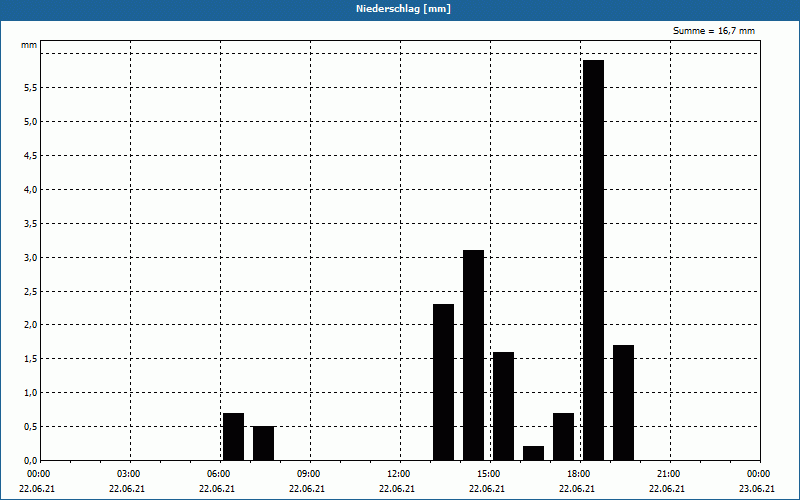Click the Niederschlag [mm] chart title
The height and width of the screenshot is (500, 800).
pyautogui.click(x=403, y=9)
